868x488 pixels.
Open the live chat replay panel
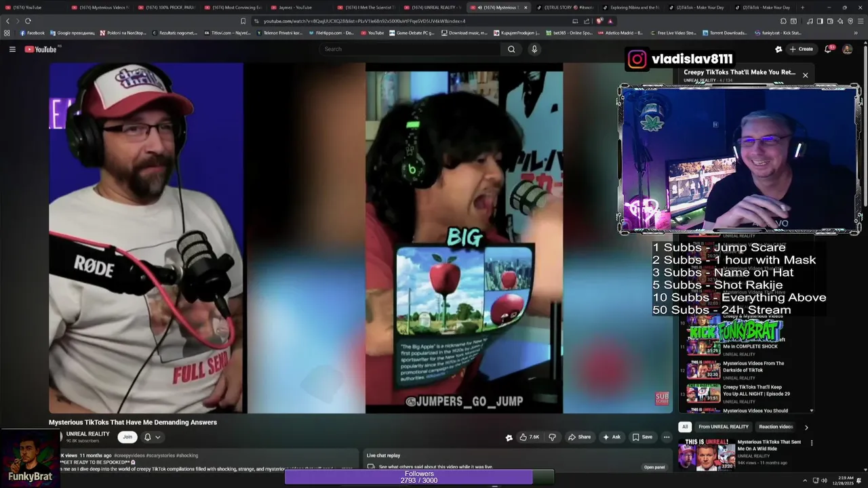pos(654,467)
